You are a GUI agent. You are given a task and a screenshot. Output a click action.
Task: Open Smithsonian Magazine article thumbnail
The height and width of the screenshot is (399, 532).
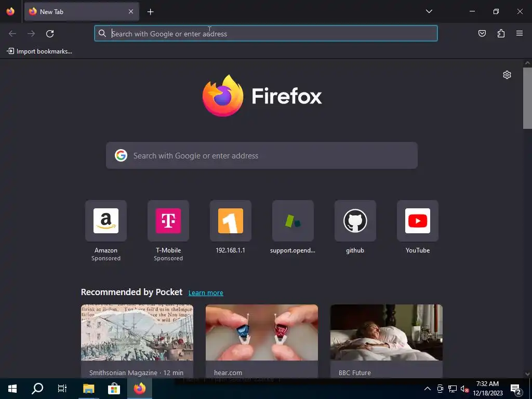137,332
